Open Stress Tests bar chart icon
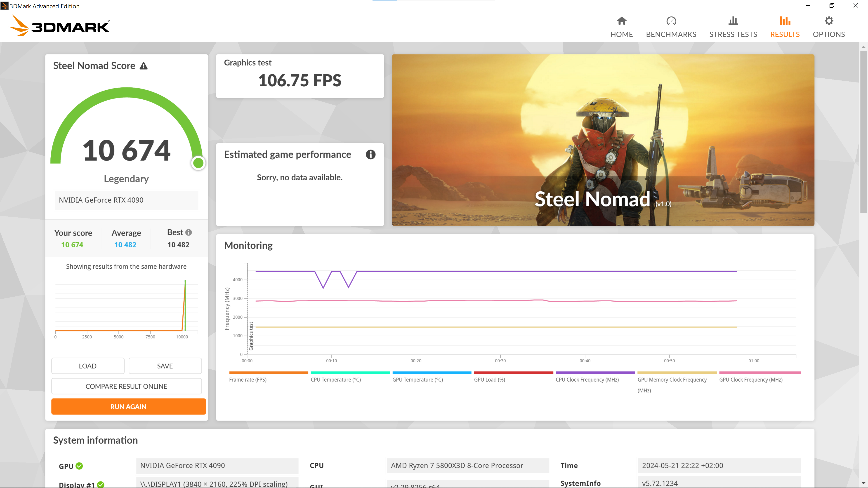Screen dimensions: 868x488 coord(733,21)
